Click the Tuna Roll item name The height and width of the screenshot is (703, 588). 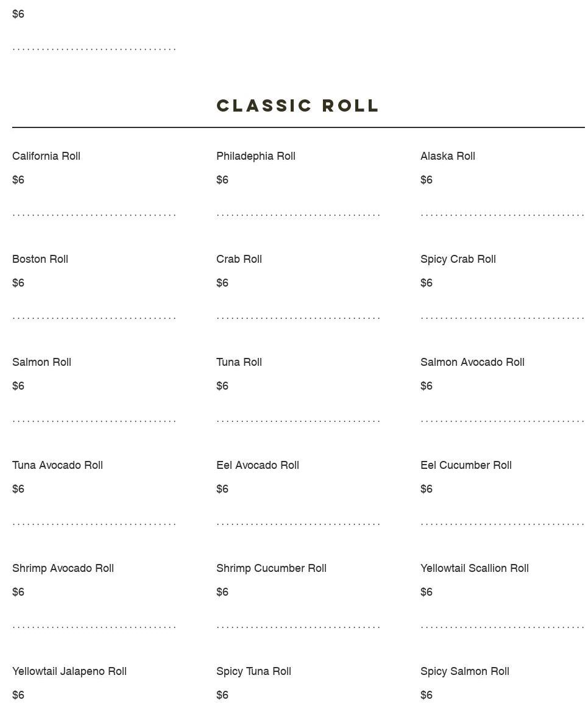[239, 362]
